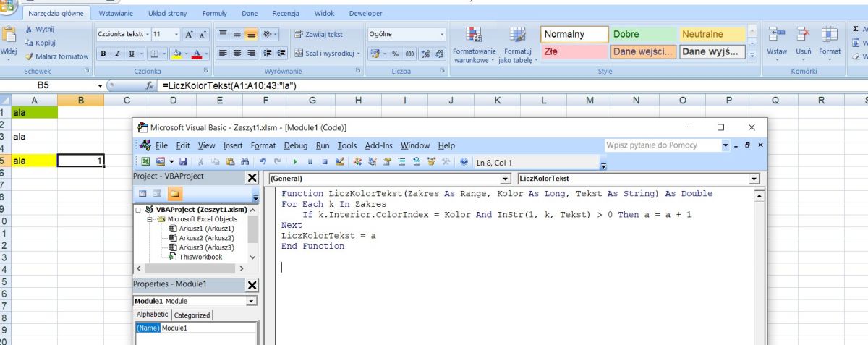Click the Wytnij cut button
This screenshot has width=868, height=345.
(x=41, y=29)
